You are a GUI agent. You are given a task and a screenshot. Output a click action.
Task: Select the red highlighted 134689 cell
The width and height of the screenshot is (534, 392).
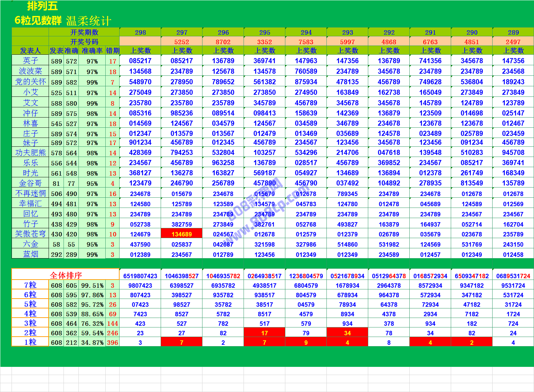pos(181,234)
